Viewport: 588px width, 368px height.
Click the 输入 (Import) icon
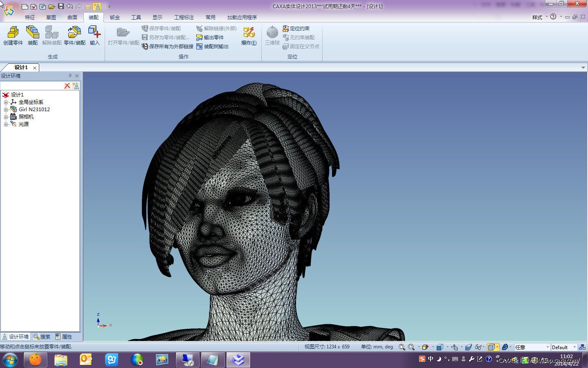point(94,32)
